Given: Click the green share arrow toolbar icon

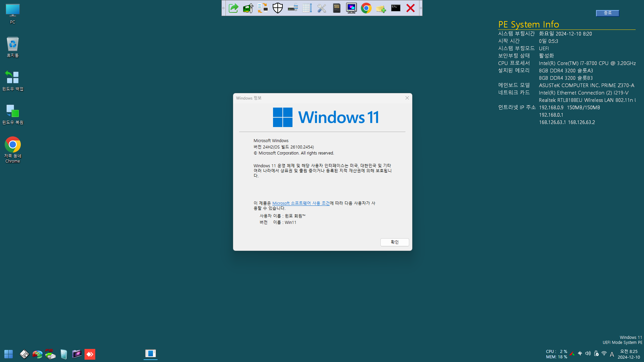Looking at the screenshot, I should tap(233, 8).
